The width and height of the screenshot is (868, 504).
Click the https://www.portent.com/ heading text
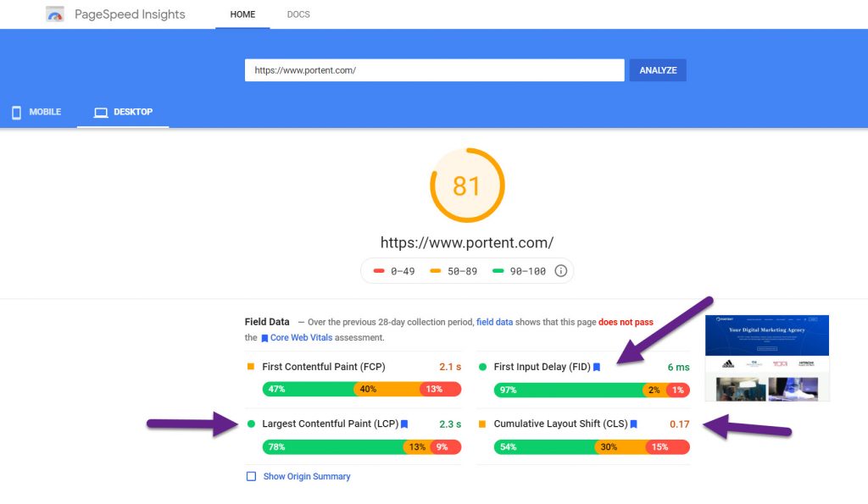tap(467, 242)
